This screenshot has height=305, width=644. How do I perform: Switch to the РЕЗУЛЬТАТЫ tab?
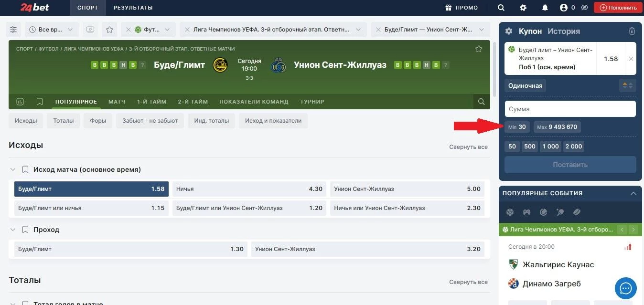[x=133, y=8]
